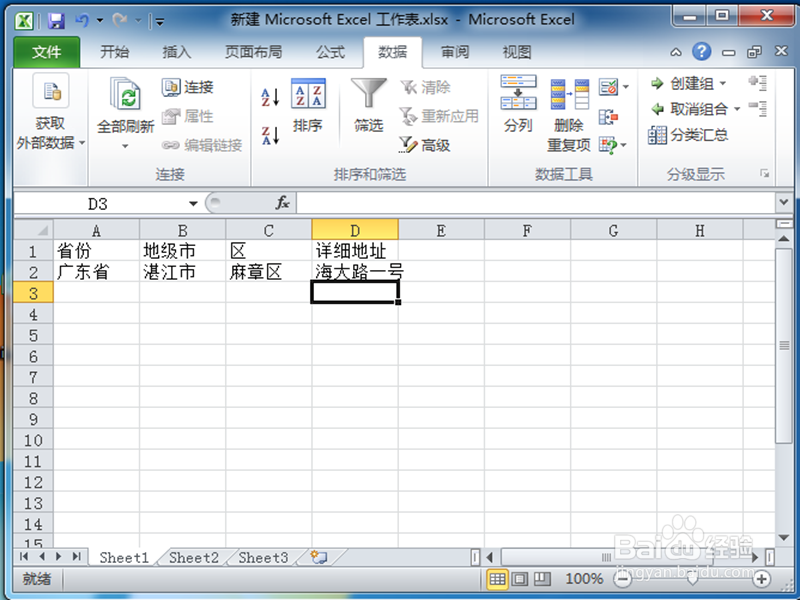
Task: Switch to Page Layout (页面布局) tab
Action: [254, 52]
